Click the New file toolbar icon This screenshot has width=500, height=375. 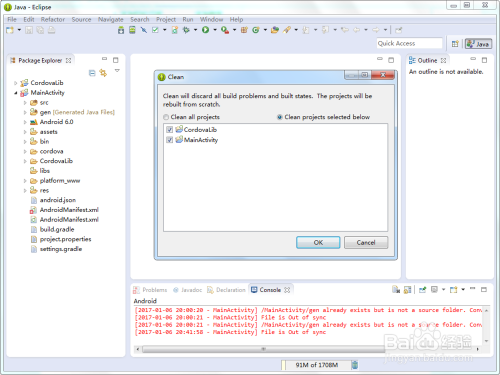tap(10, 30)
